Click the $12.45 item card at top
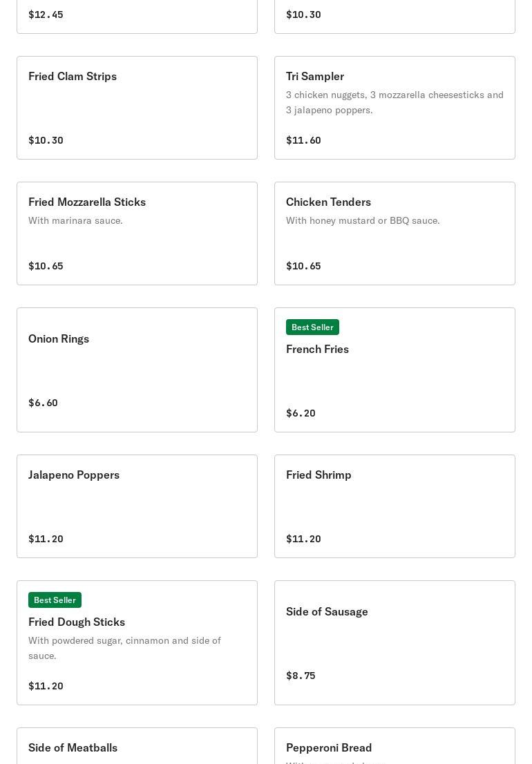 click(137, 15)
